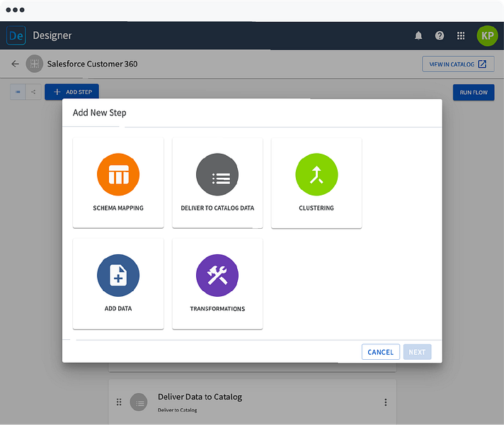Open the apps grid launcher
The height and width of the screenshot is (425, 504).
click(x=461, y=35)
